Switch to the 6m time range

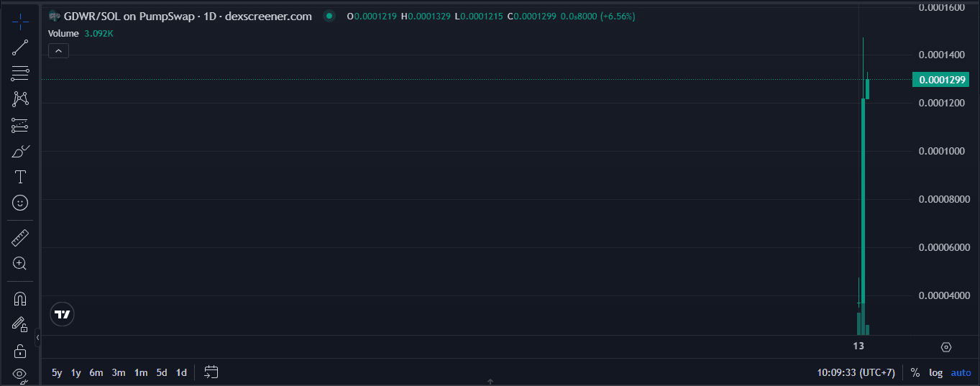point(96,372)
